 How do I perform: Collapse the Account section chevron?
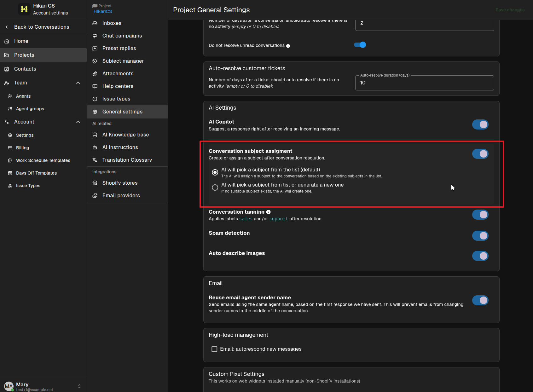pos(78,122)
